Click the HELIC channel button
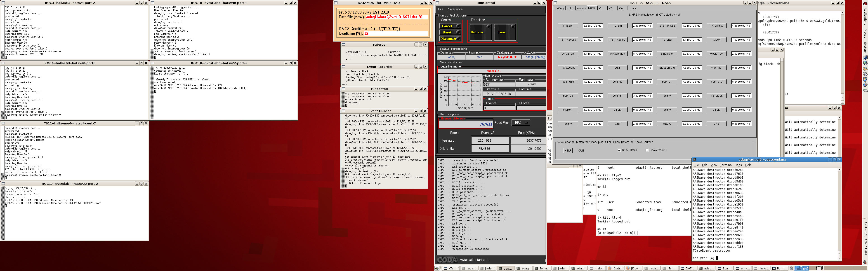This screenshot has width=868, height=271. [x=667, y=124]
